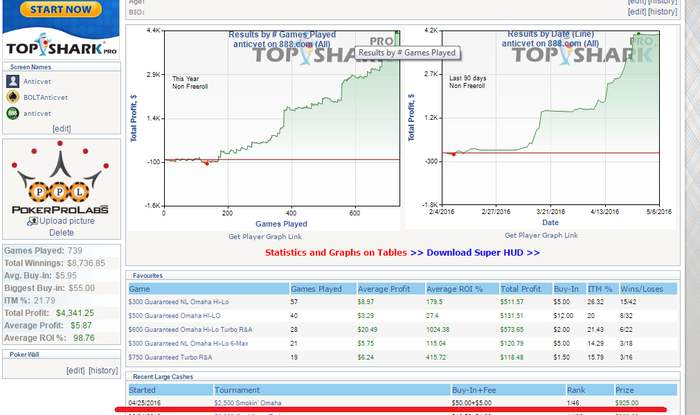The image size is (700, 415).
Task: Sort Favourites by Game column header
Action: 208,289
